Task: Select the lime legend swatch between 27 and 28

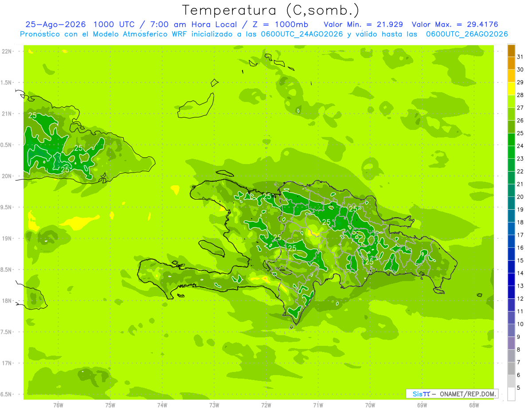Action: click(511, 102)
